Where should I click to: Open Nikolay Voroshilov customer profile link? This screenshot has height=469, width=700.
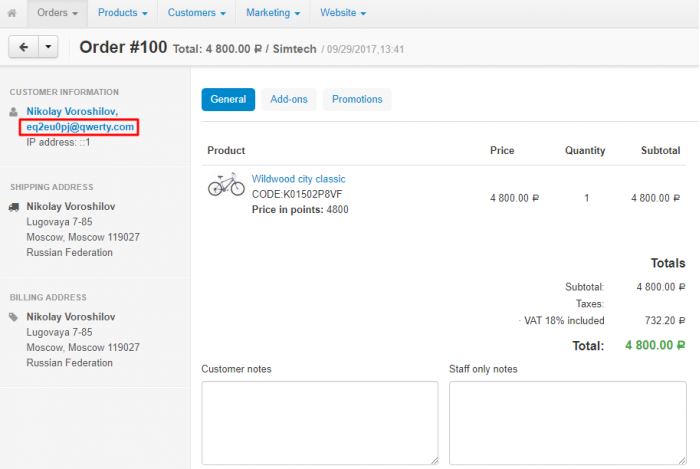click(72, 111)
